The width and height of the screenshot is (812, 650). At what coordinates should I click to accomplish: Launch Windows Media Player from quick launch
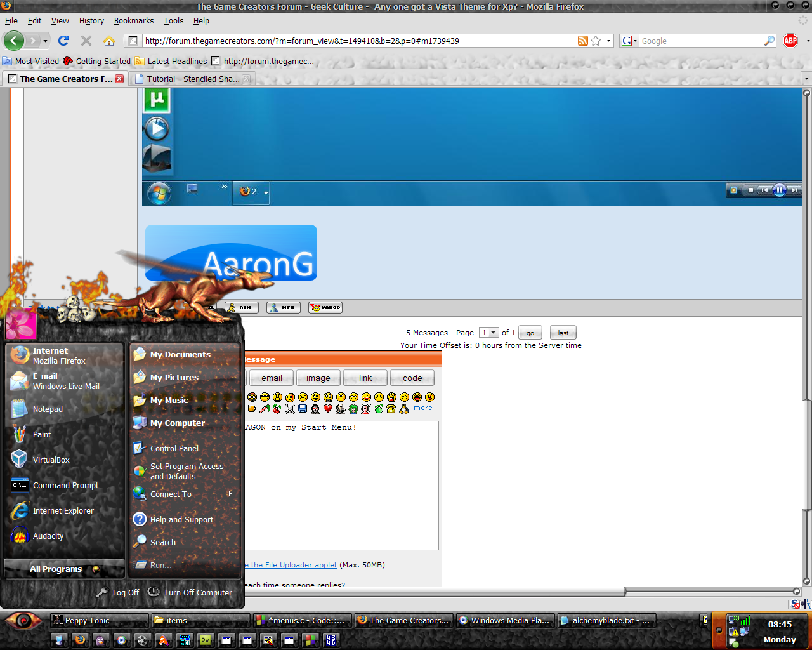121,640
